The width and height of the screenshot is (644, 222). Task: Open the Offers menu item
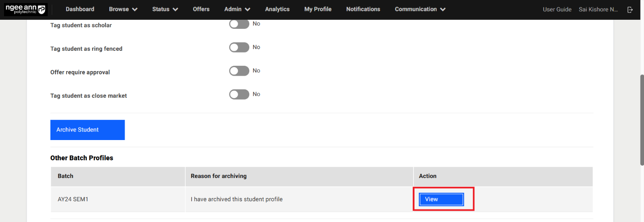point(201,9)
